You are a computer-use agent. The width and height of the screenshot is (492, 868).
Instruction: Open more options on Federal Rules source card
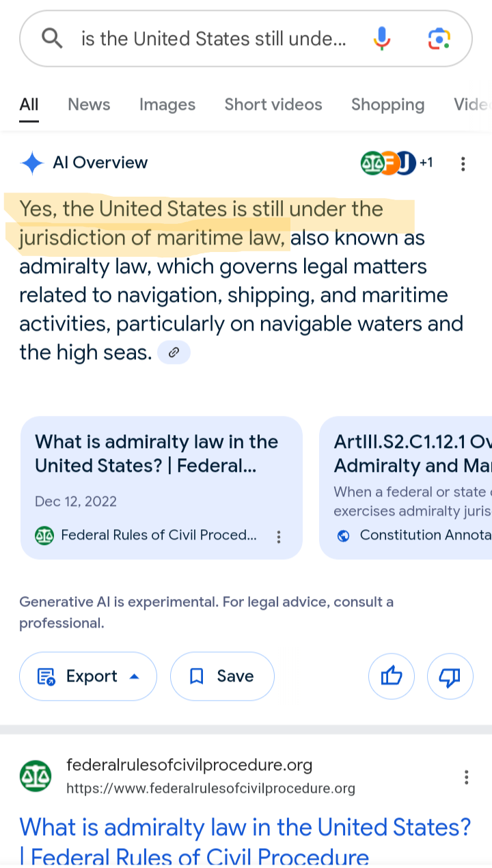pyautogui.click(x=279, y=537)
